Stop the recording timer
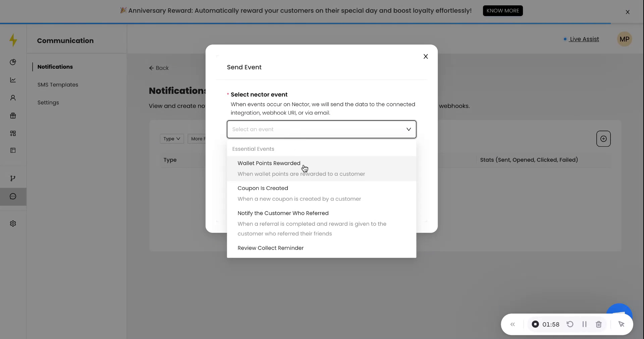This screenshot has height=339, width=644. click(x=535, y=324)
